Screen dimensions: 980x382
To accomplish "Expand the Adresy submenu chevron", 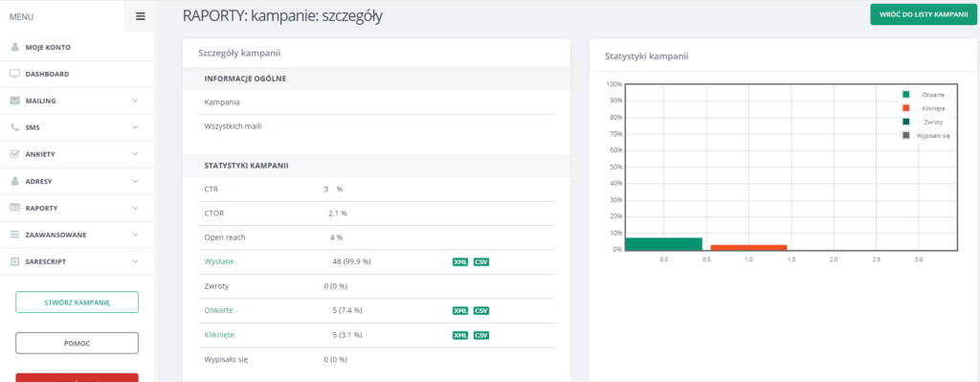I will coord(136,181).
